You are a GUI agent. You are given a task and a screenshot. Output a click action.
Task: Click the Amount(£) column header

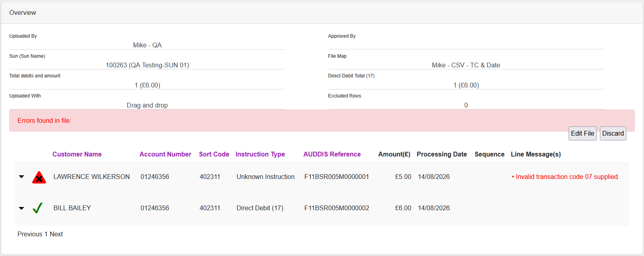[x=394, y=154]
